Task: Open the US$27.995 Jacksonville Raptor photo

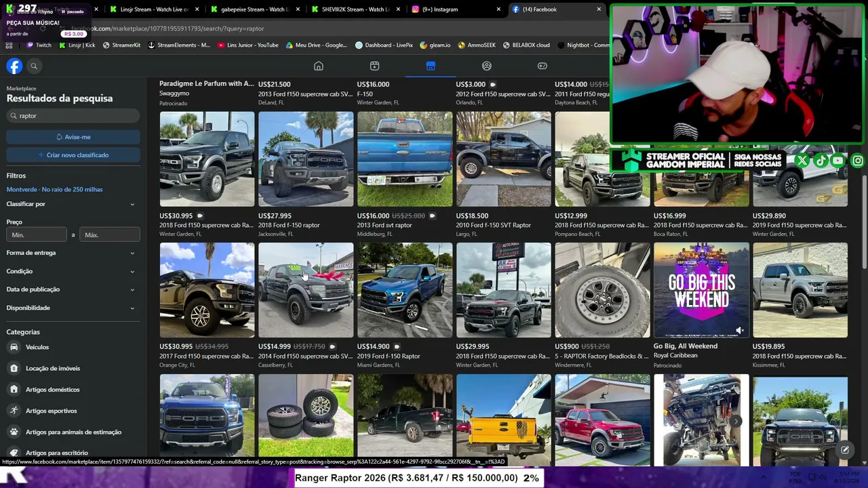Action: click(x=306, y=159)
